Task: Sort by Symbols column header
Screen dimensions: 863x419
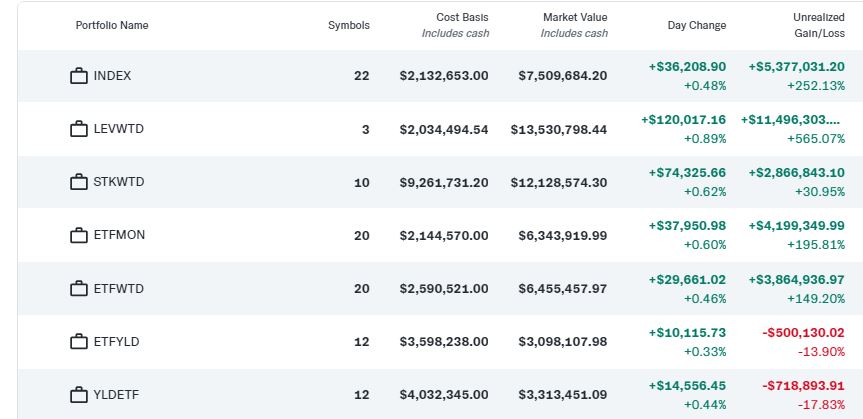Action: click(348, 25)
